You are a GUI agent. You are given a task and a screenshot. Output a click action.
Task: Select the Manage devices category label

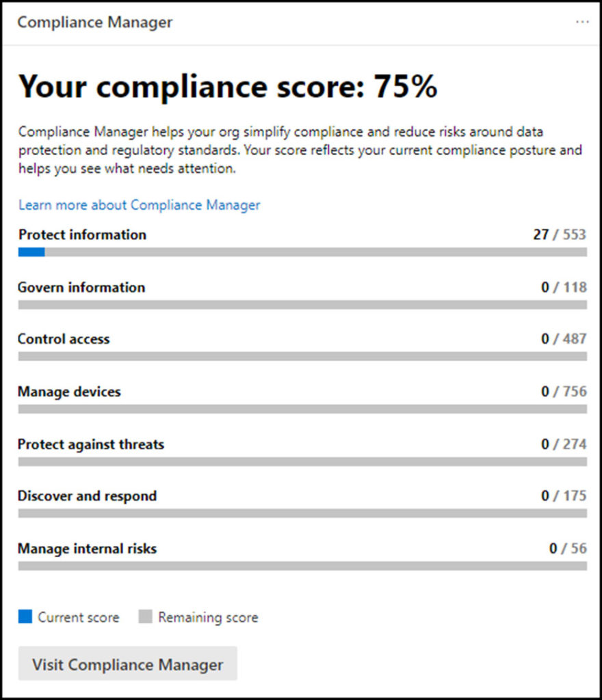pyautogui.click(x=69, y=392)
